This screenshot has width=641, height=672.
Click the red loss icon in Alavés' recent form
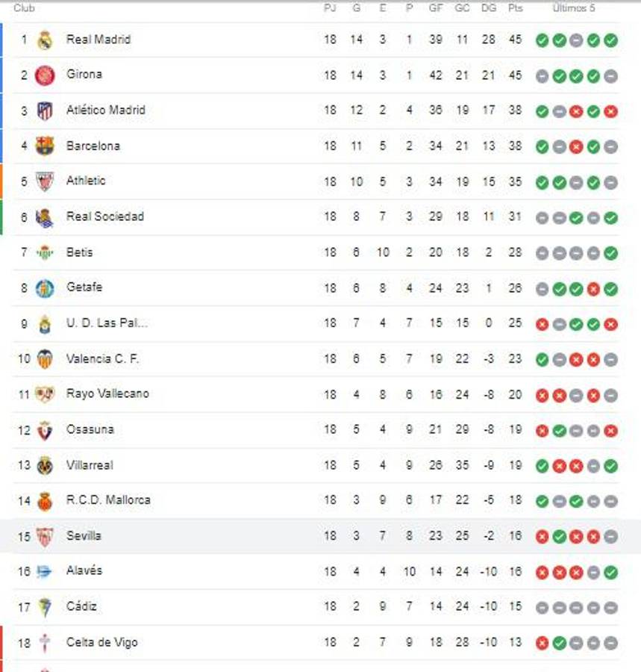(543, 571)
